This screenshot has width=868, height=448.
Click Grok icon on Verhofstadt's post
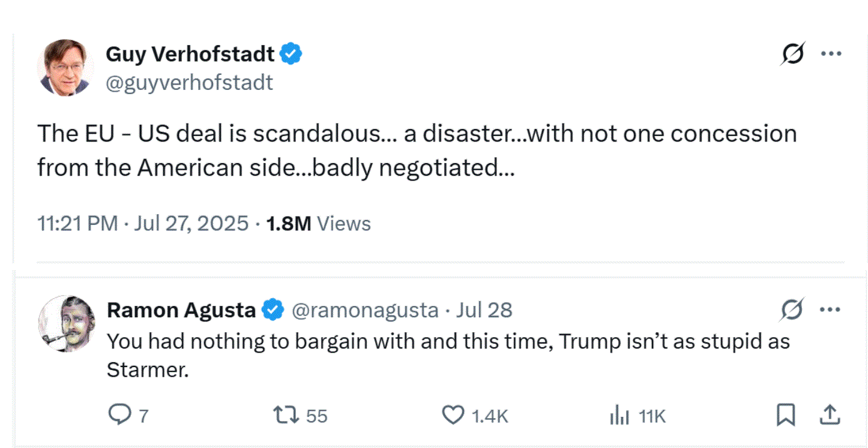pyautogui.click(x=792, y=55)
